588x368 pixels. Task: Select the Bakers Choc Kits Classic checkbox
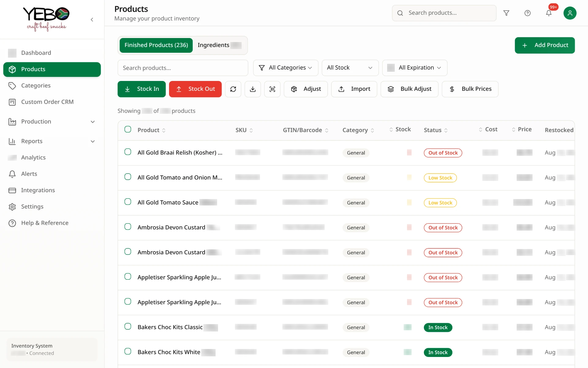tap(128, 326)
